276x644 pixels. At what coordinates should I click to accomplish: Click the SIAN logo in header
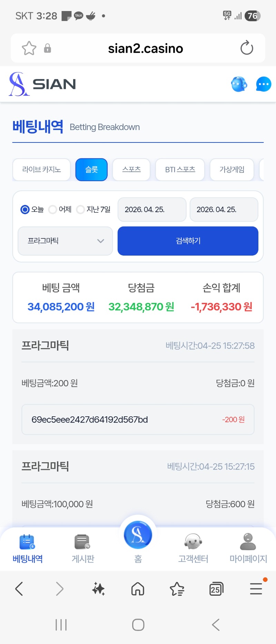point(42,84)
